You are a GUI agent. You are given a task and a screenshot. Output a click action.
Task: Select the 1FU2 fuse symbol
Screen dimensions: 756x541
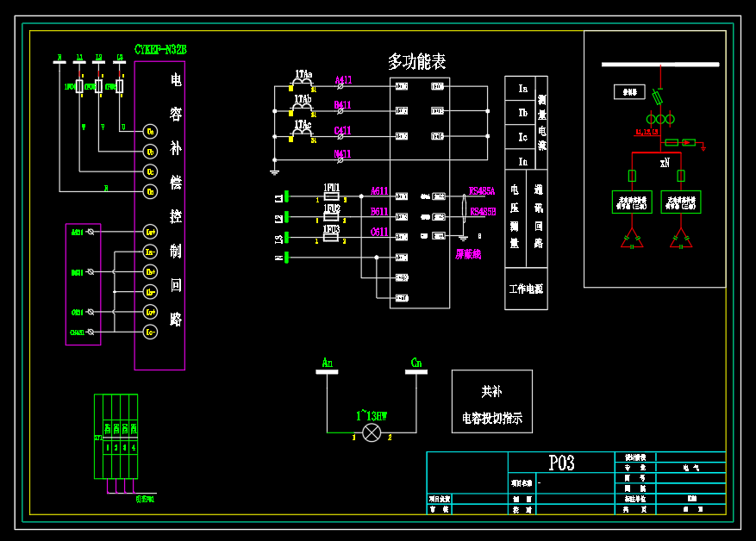[331, 217]
